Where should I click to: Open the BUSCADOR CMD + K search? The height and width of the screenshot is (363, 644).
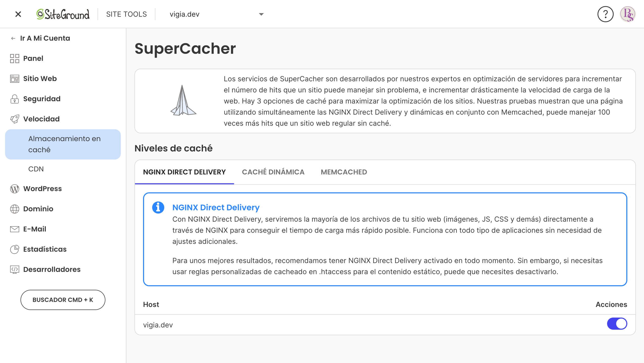63,300
